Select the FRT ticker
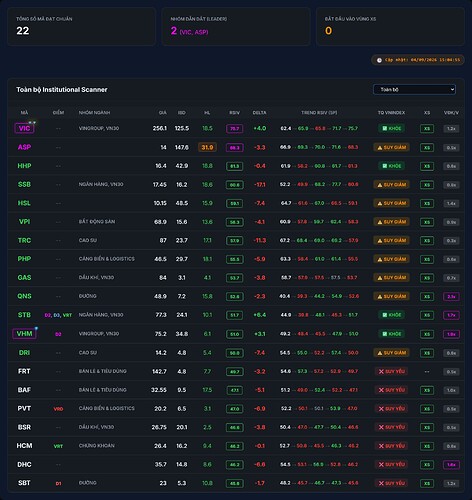Screen dimensions: 472x500 click(24, 371)
